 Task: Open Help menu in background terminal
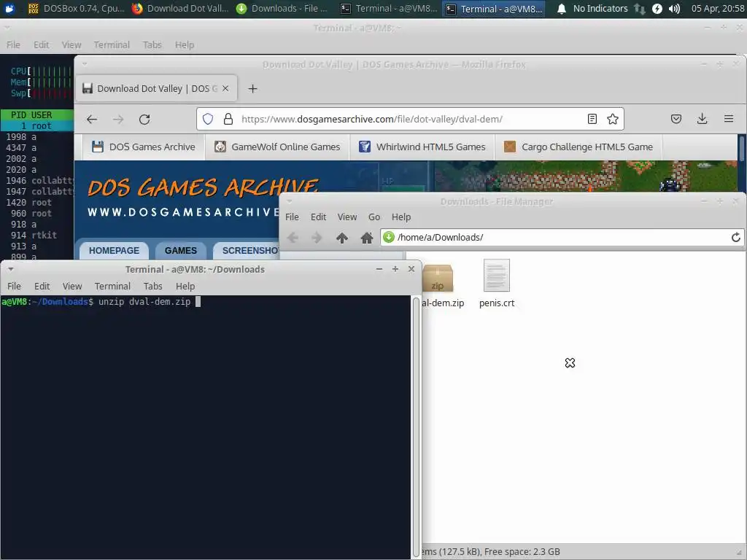click(185, 44)
